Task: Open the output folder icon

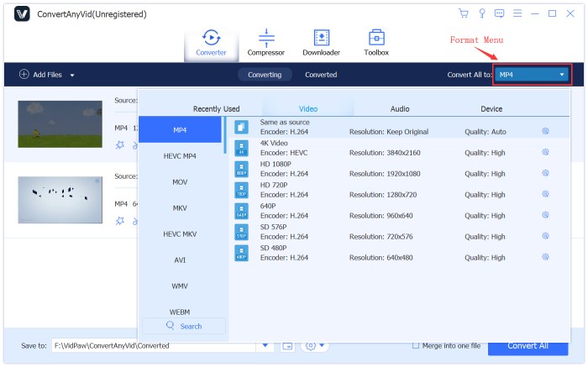Action: (287, 346)
